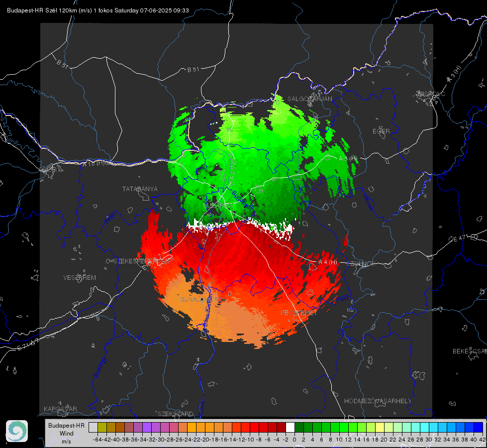
Task: Click the MISKOLC city label
Action: click(x=431, y=94)
